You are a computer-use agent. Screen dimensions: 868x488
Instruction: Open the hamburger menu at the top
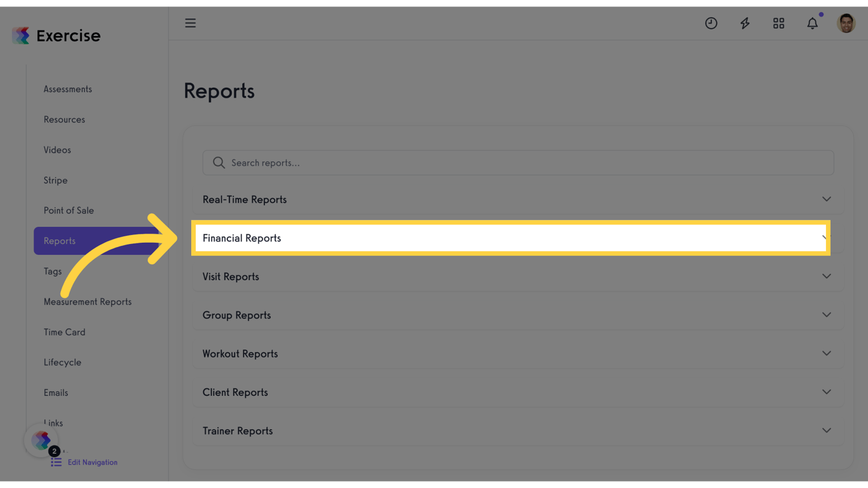tap(190, 23)
